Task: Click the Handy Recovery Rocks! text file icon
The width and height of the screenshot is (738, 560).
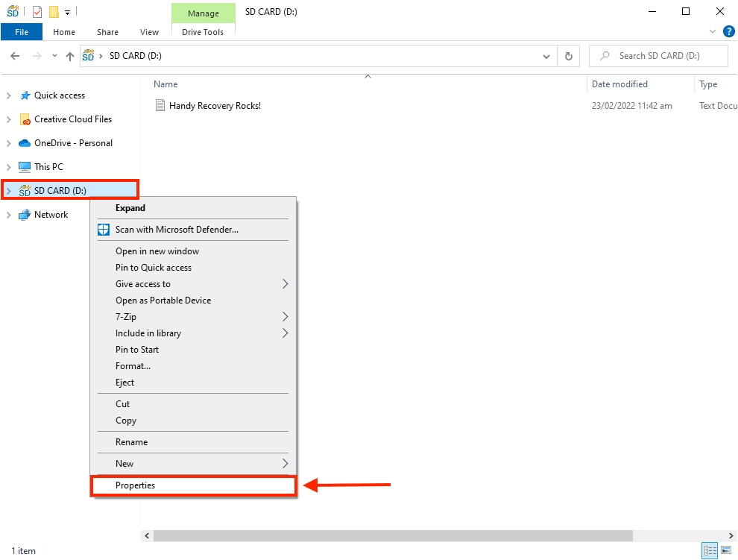Action: [160, 105]
